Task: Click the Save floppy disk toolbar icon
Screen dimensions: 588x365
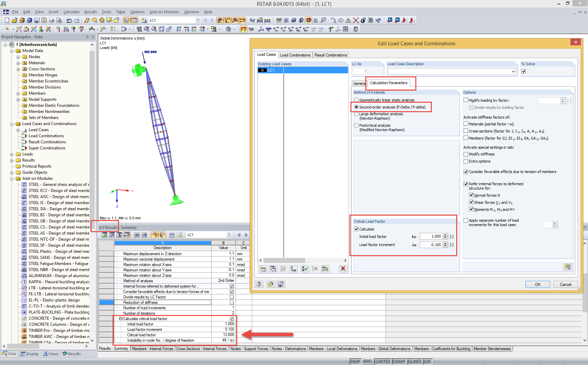Action: coord(36,20)
